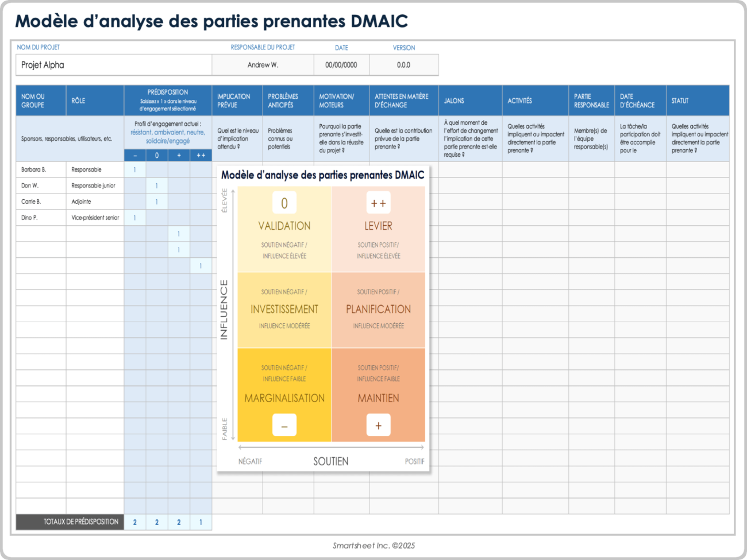The width and height of the screenshot is (747, 560).
Task: Click the "−" badge in the MARGINALISATION quadrant
Action: pos(284,425)
